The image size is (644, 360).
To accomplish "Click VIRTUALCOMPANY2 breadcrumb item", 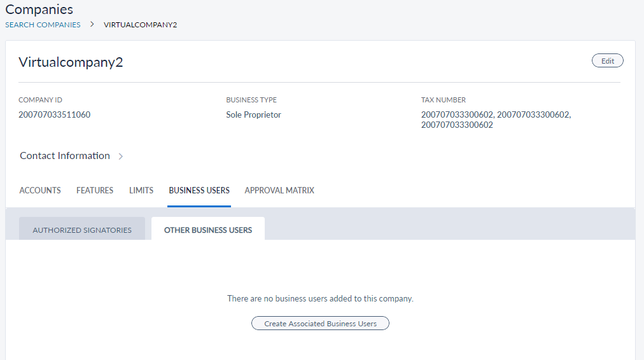I will click(140, 25).
